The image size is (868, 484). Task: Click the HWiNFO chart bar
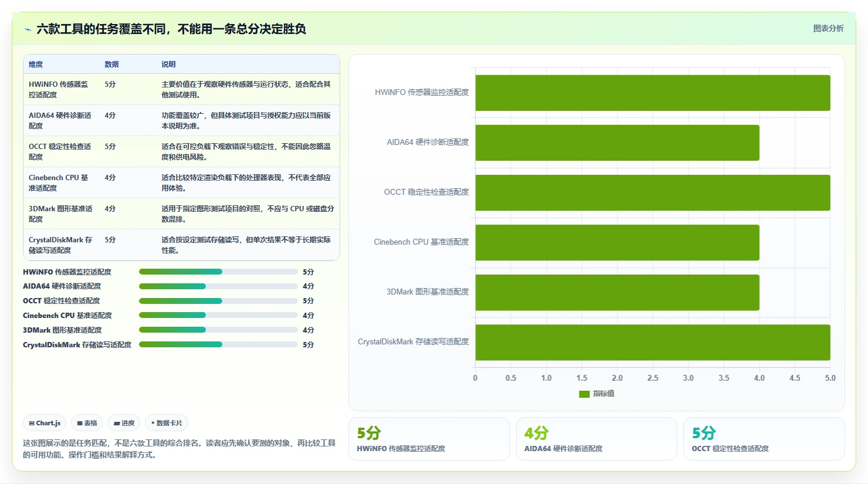653,93
